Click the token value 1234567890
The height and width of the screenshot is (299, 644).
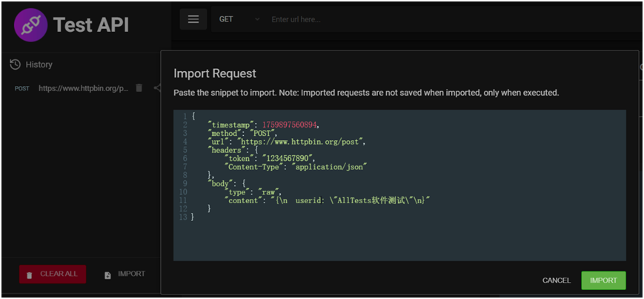[290, 158]
